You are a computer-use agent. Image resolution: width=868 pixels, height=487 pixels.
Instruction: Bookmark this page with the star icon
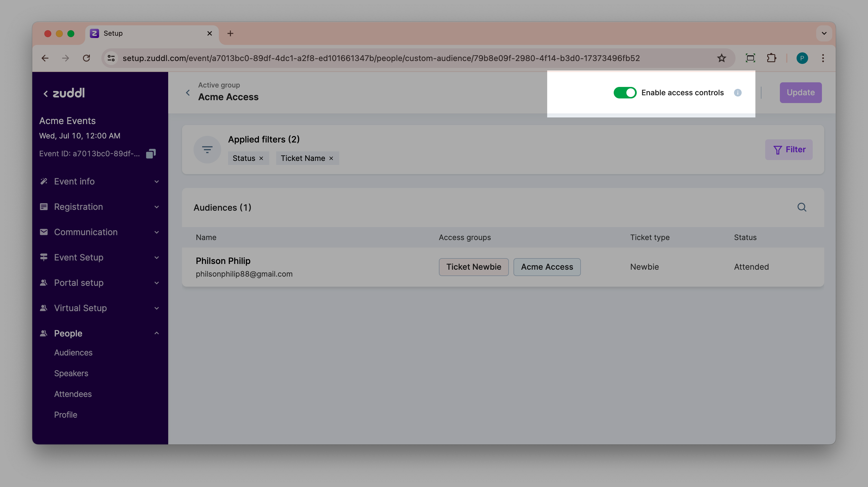click(721, 58)
